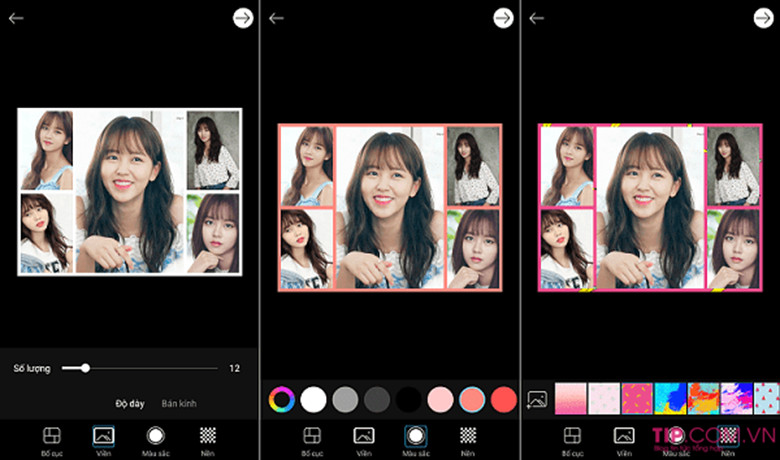Open Viền border tool on pattern screen
The height and width of the screenshot is (460, 780).
[x=624, y=441]
